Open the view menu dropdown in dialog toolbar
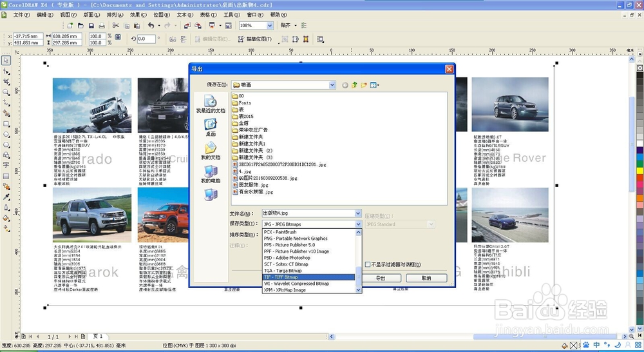 click(x=375, y=85)
